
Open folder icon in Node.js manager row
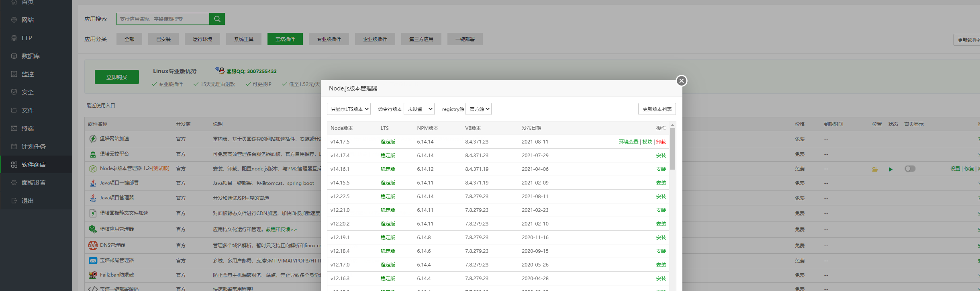point(875,169)
